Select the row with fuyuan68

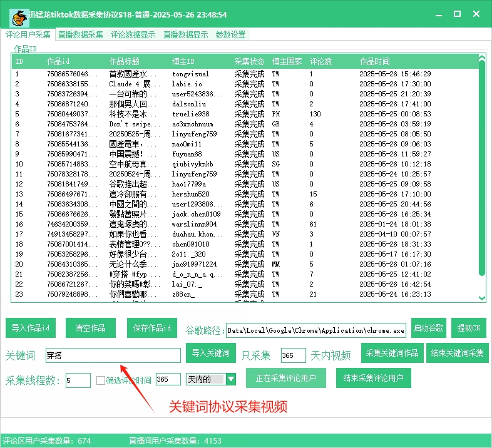tap(245, 154)
